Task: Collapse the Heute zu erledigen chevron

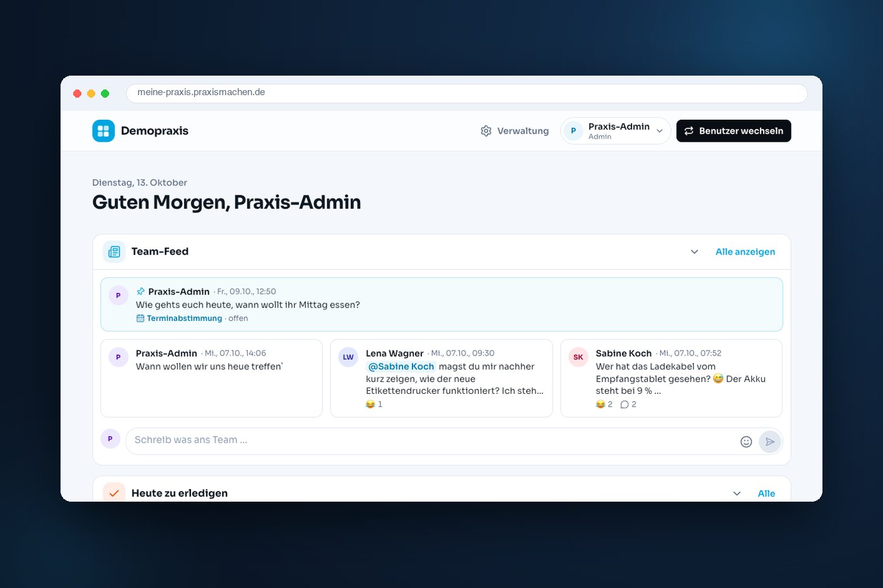Action: click(x=737, y=493)
